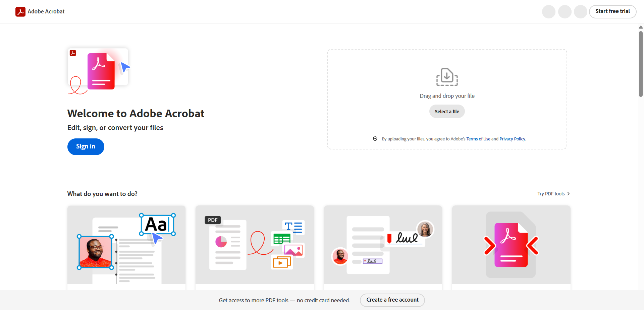Click the "Welcome to Adobe Acrobat" heading

pyautogui.click(x=136, y=114)
